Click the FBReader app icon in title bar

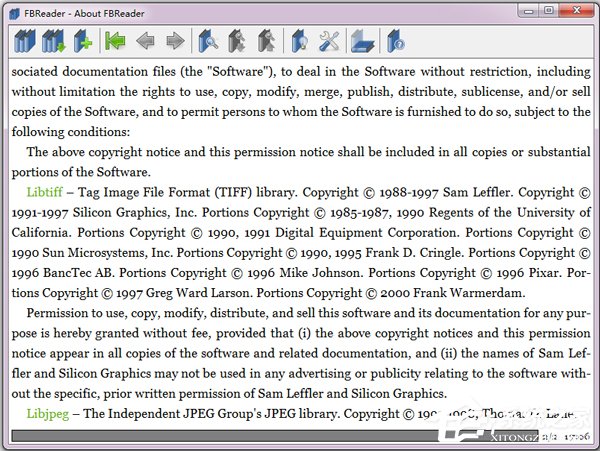point(15,14)
